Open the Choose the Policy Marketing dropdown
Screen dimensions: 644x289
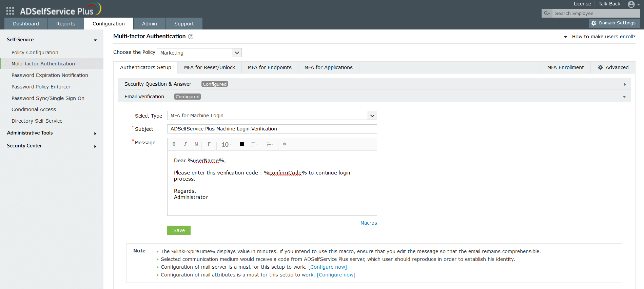199,53
